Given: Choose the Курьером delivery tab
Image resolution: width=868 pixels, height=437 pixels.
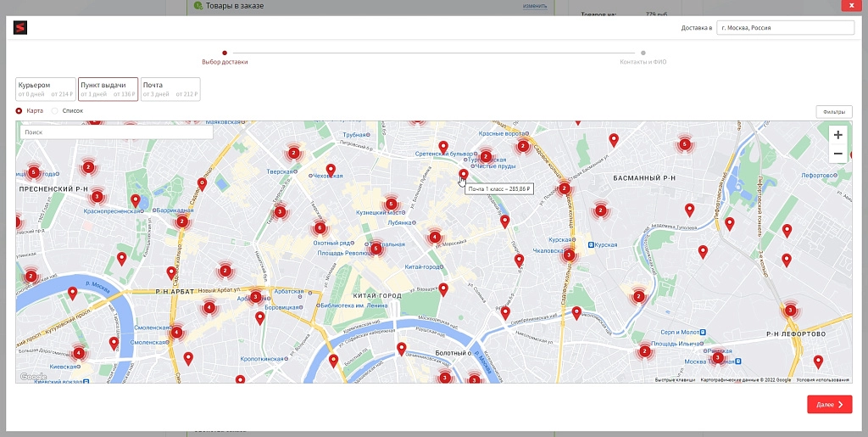Looking at the screenshot, I should (x=46, y=89).
